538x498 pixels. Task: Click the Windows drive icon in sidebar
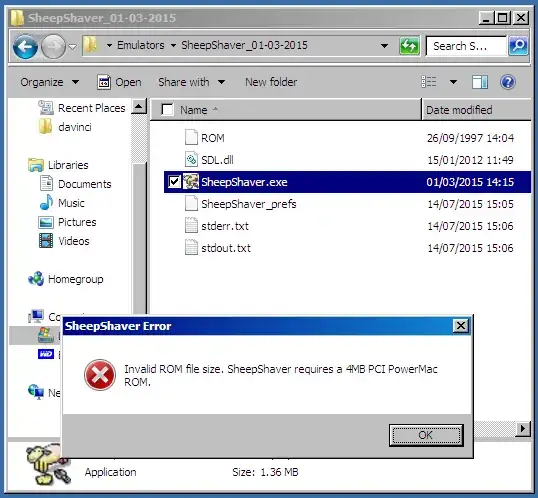tap(46, 335)
